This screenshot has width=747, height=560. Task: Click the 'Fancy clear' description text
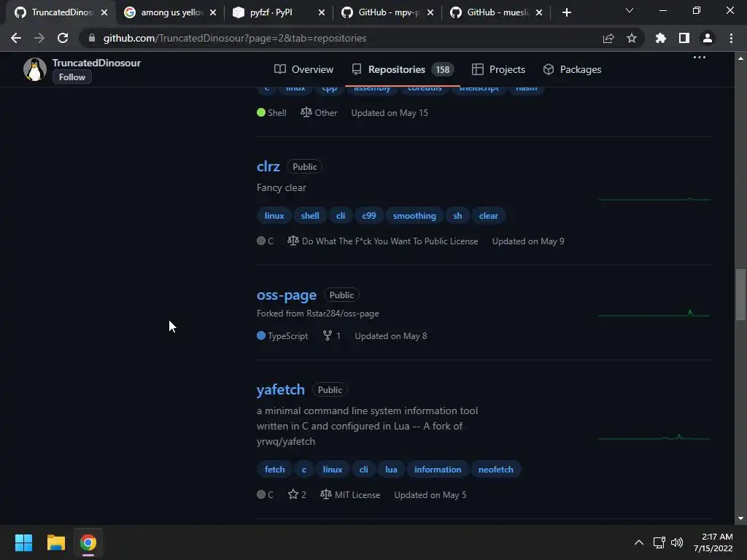(x=281, y=187)
